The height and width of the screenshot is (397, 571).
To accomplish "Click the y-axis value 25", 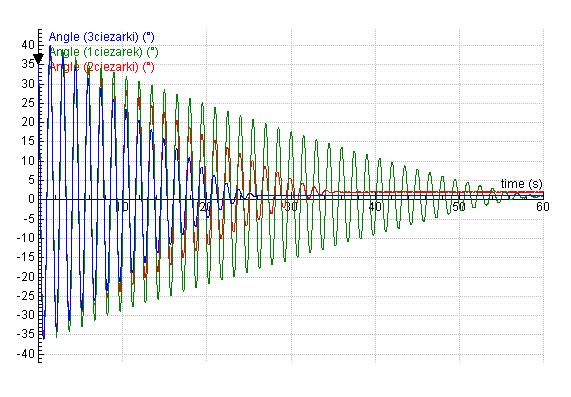I will tap(28, 103).
